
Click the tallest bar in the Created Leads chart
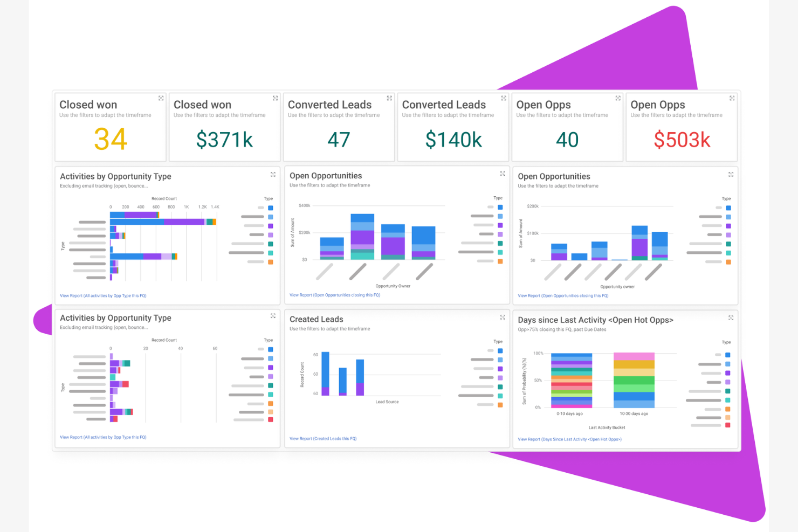[x=325, y=374]
